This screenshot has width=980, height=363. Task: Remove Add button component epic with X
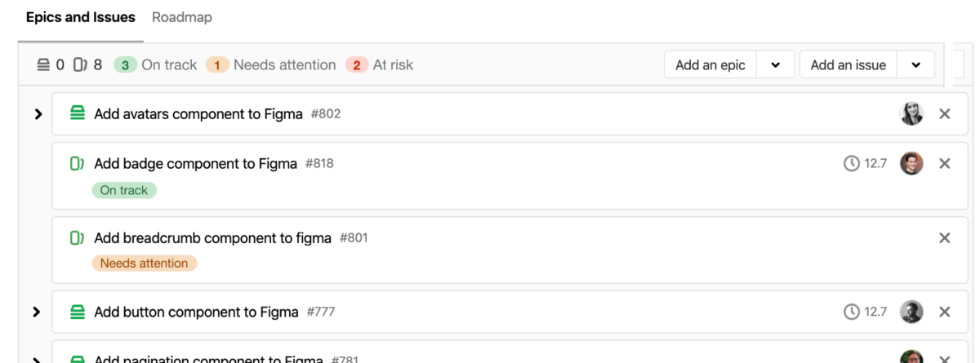tap(945, 312)
